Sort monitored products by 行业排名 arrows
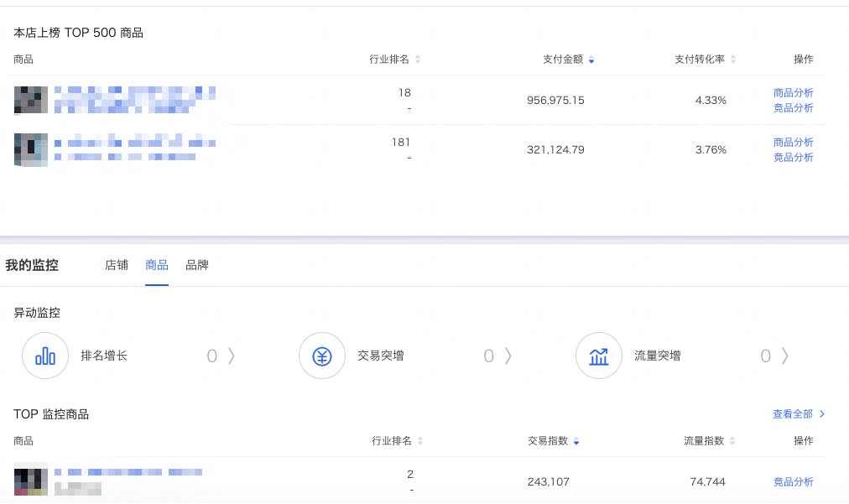Screen dimensions: 849x504 (x=420, y=441)
